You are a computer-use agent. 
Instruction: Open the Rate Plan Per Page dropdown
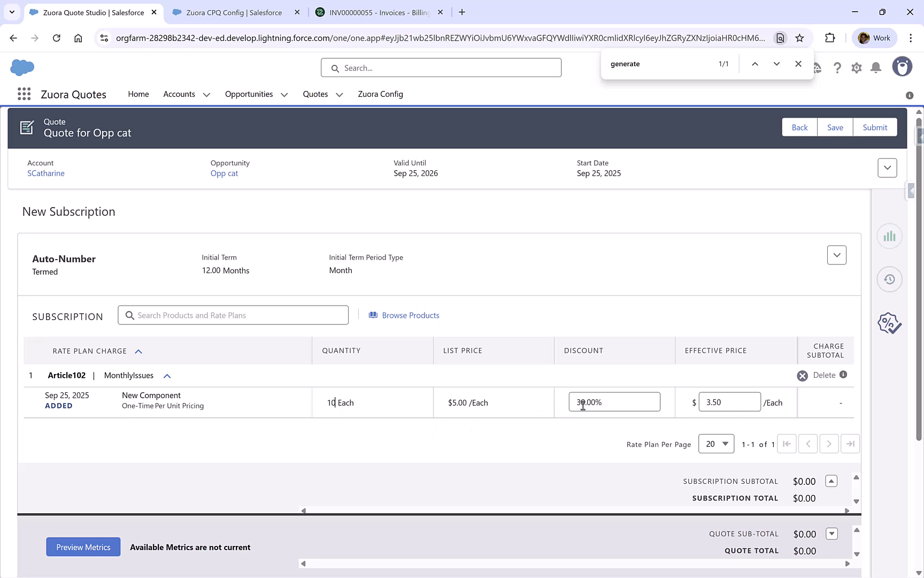(x=716, y=444)
